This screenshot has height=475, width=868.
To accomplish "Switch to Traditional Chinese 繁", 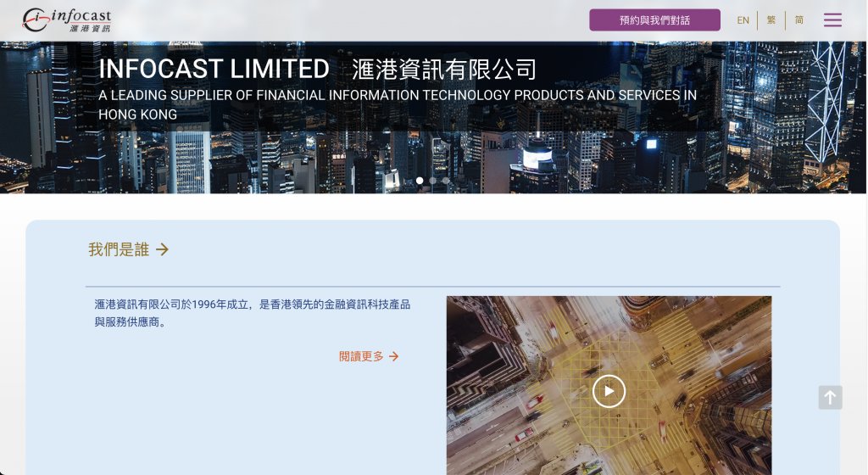I will pos(771,20).
